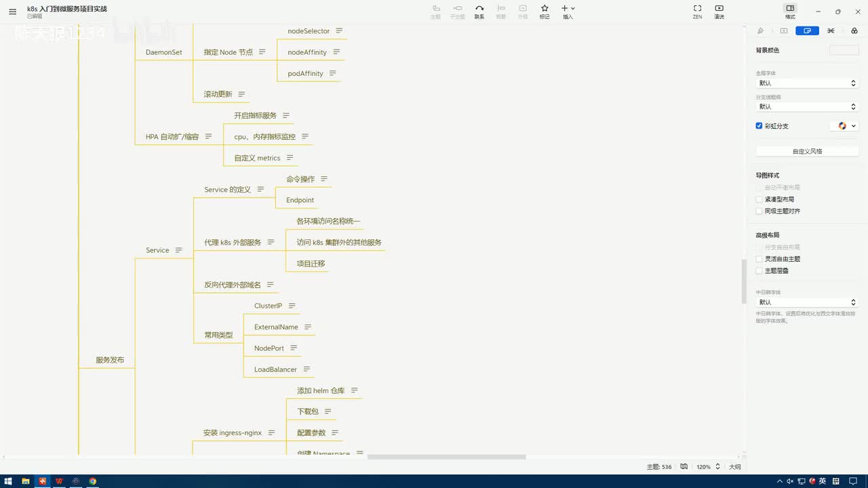868x488 pixels.
Task: Select the DaemonSet topic
Action: [163, 52]
